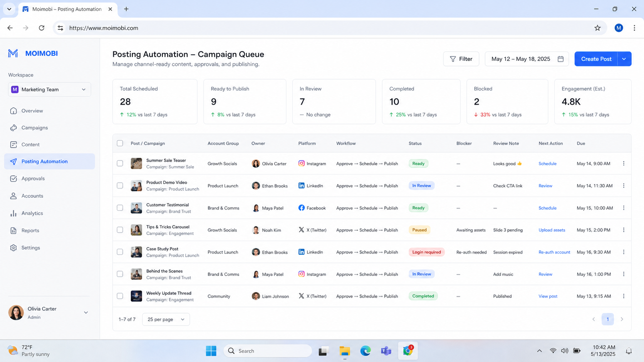Open the calendar icon in date range
Viewport: 644px width, 362px height.
coord(560,59)
